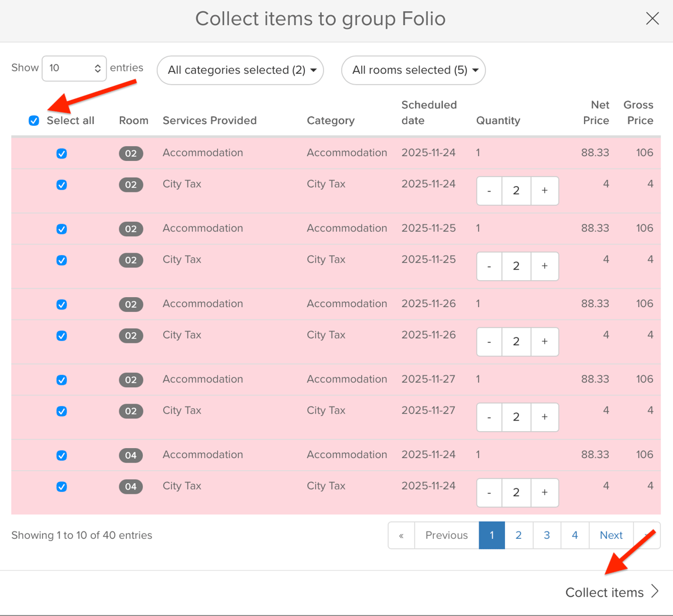Image resolution: width=673 pixels, height=616 pixels.
Task: Click quantity field for room 04 City Tax 2025-11-24
Action: [516, 493]
